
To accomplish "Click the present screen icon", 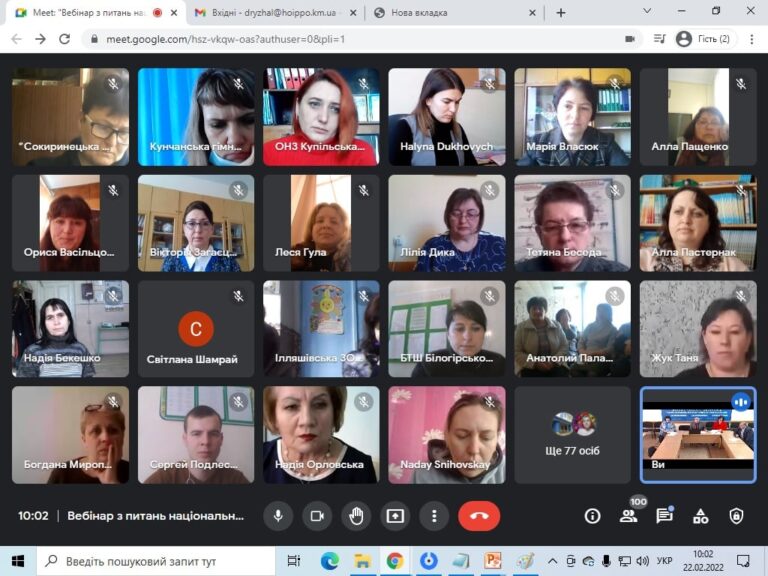I will pos(395,516).
